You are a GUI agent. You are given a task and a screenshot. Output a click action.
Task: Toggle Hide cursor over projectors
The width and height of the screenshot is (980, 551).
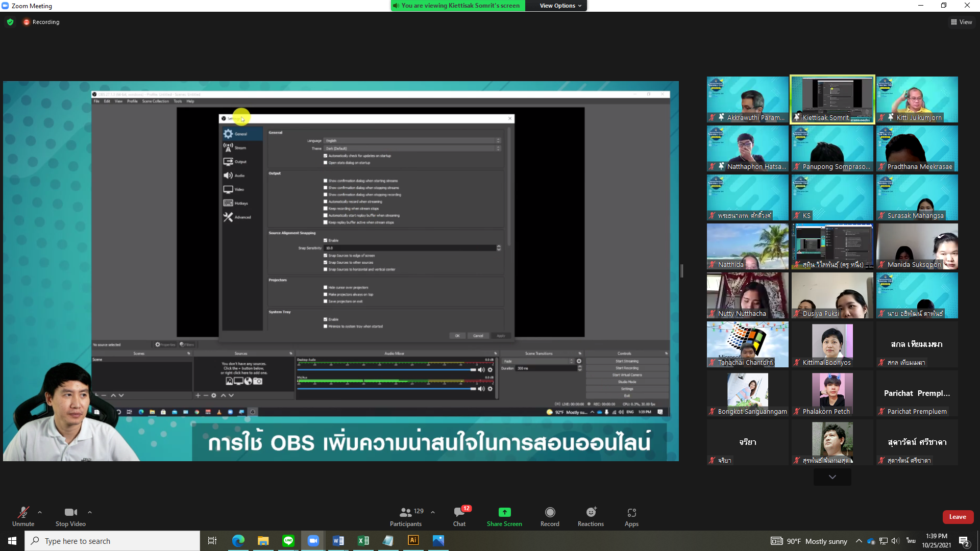pyautogui.click(x=326, y=287)
